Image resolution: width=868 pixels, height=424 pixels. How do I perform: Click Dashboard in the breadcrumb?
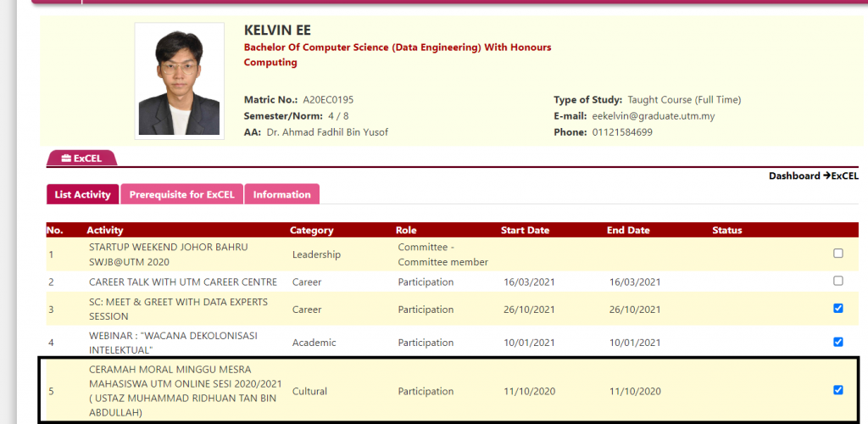pyautogui.click(x=794, y=176)
